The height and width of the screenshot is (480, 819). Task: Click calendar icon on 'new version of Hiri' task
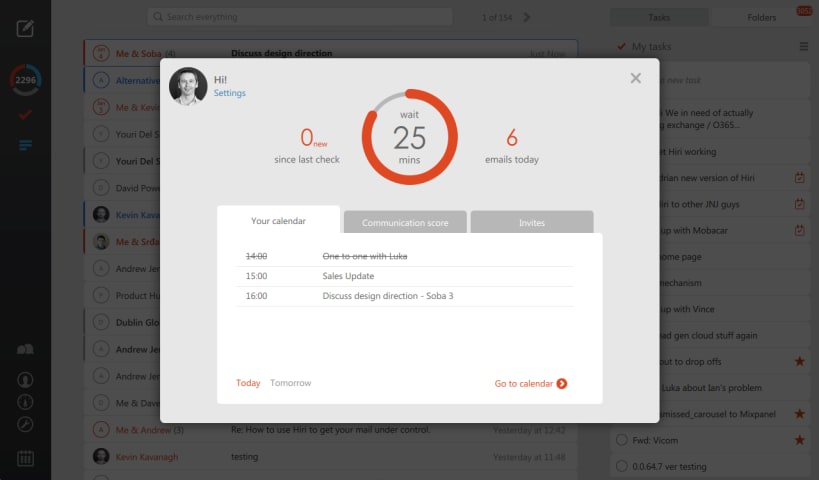[x=799, y=178]
